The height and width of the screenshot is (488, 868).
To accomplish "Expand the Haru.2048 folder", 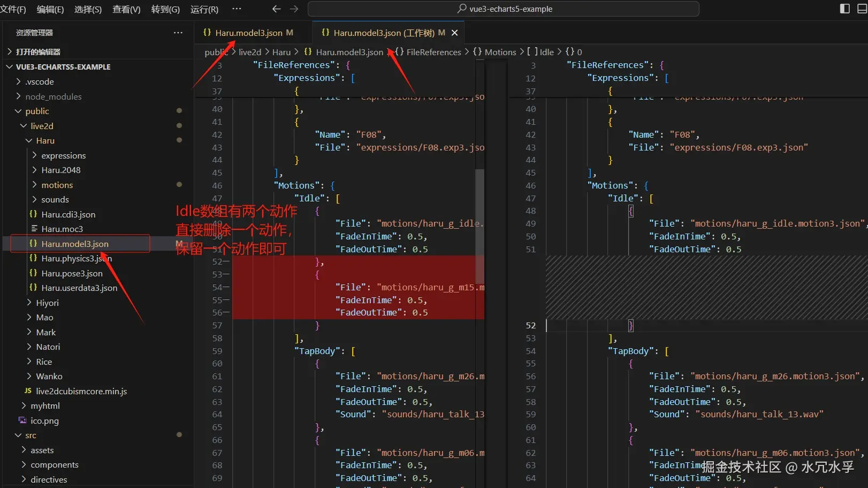I will click(x=35, y=170).
